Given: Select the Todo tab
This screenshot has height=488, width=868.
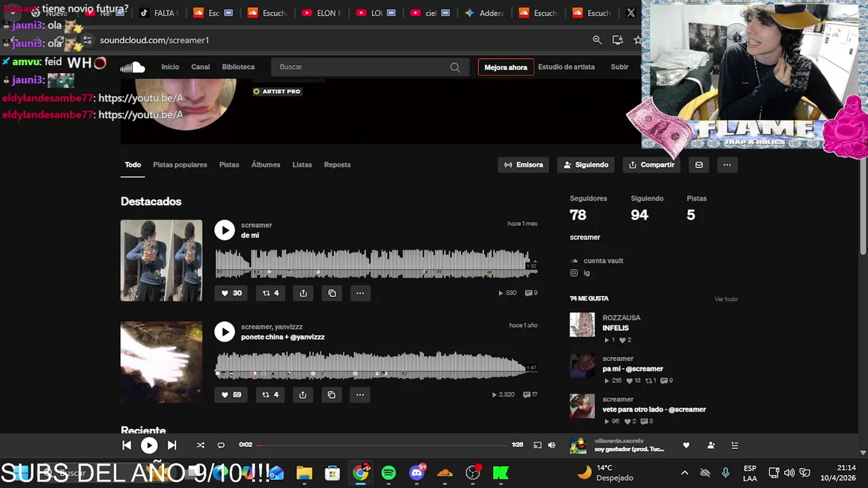Looking at the screenshot, I should pyautogui.click(x=133, y=165).
